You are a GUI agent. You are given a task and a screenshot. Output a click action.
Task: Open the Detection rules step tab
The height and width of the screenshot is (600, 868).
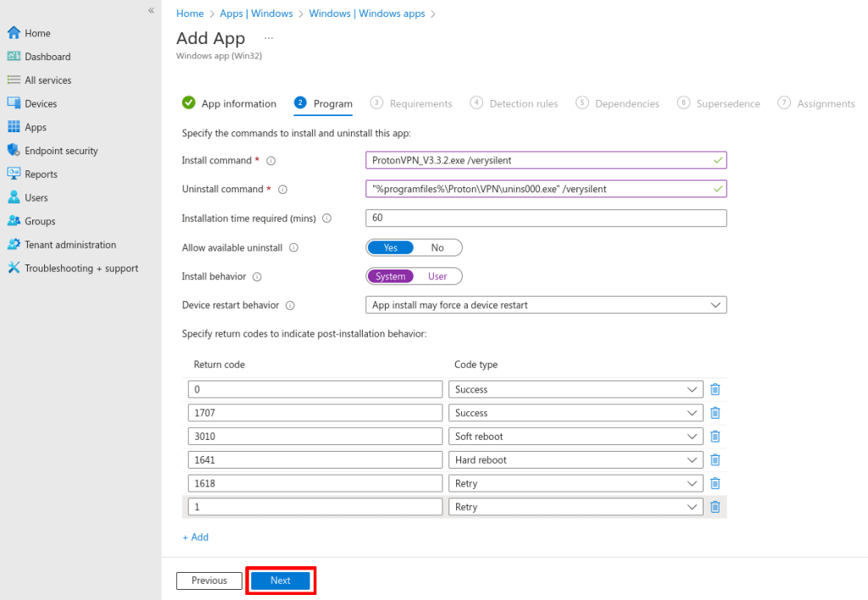coord(514,103)
